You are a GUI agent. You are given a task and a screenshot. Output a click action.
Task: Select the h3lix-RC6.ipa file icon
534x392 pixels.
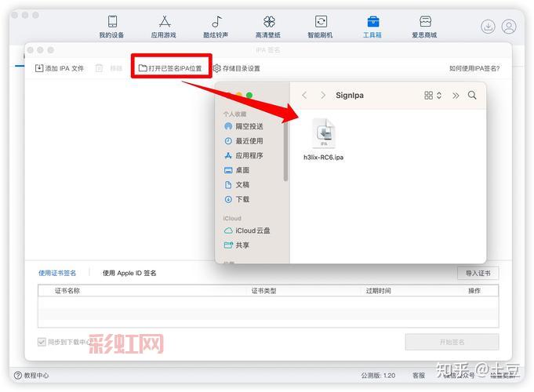tap(324, 133)
